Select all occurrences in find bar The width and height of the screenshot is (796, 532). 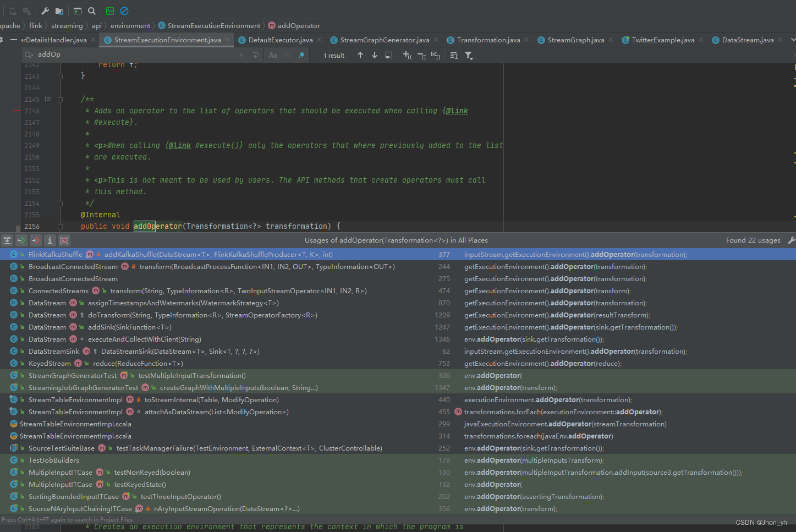coord(436,55)
